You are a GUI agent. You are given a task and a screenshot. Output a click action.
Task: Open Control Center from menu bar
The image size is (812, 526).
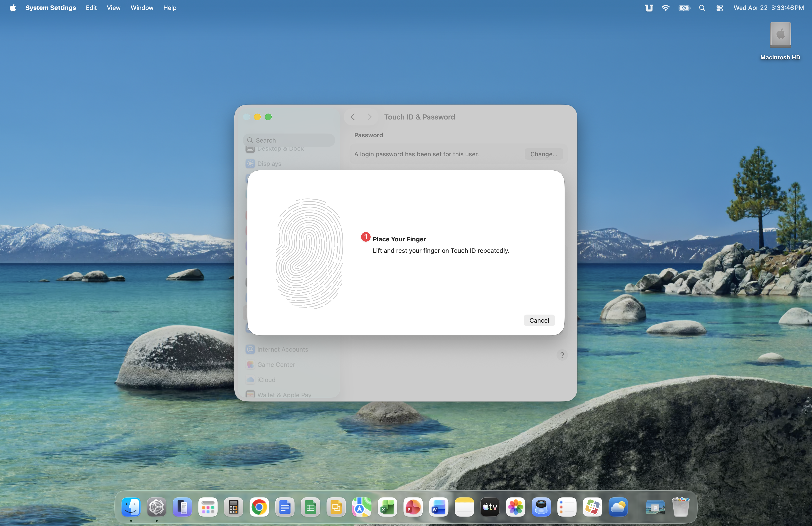tap(720, 8)
